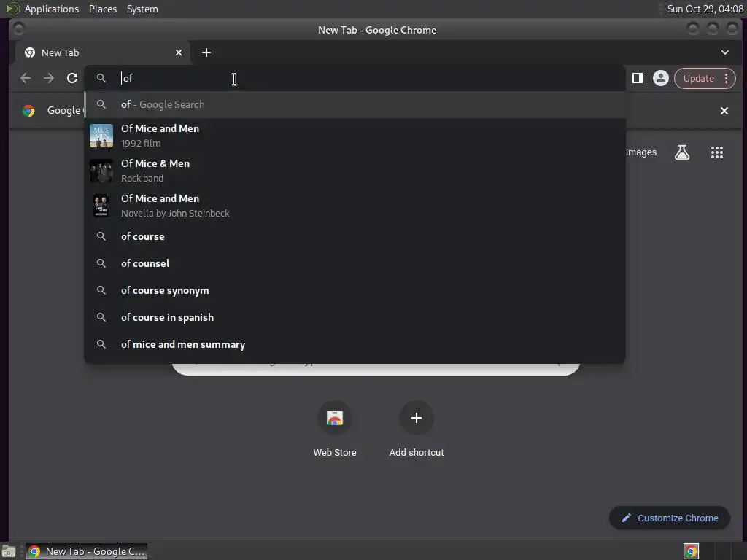Open a new tab with plus button

206,52
